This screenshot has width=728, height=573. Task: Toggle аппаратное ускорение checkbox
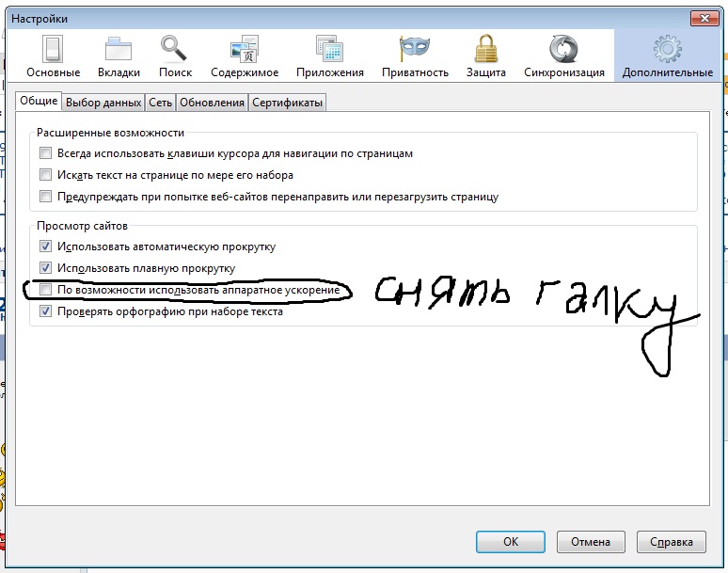[x=45, y=290]
